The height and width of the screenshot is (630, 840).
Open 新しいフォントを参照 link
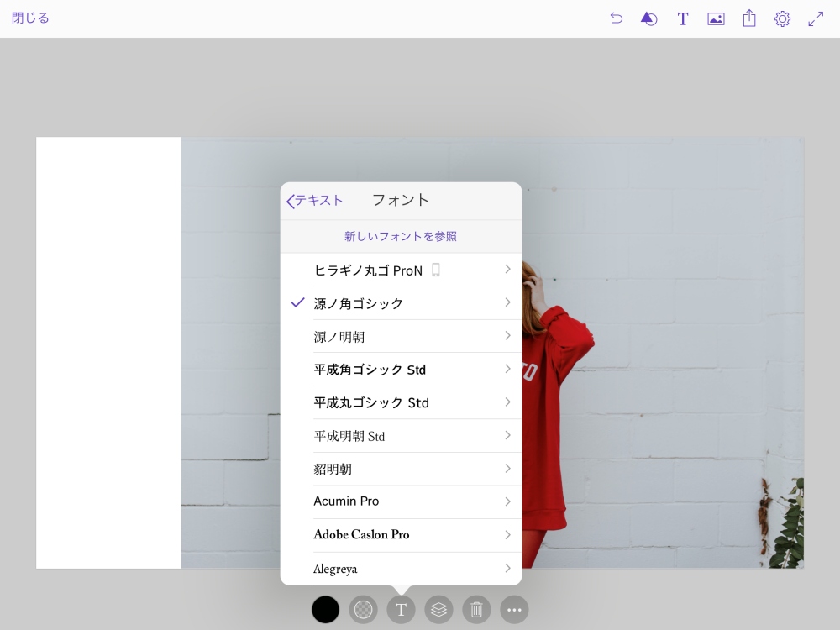tap(401, 236)
